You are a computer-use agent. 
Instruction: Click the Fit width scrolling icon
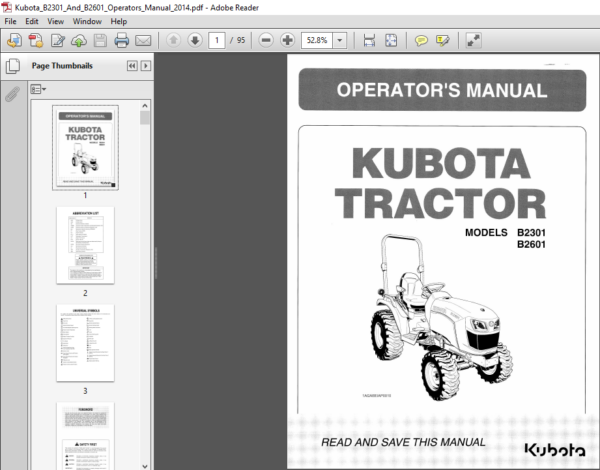click(x=369, y=40)
